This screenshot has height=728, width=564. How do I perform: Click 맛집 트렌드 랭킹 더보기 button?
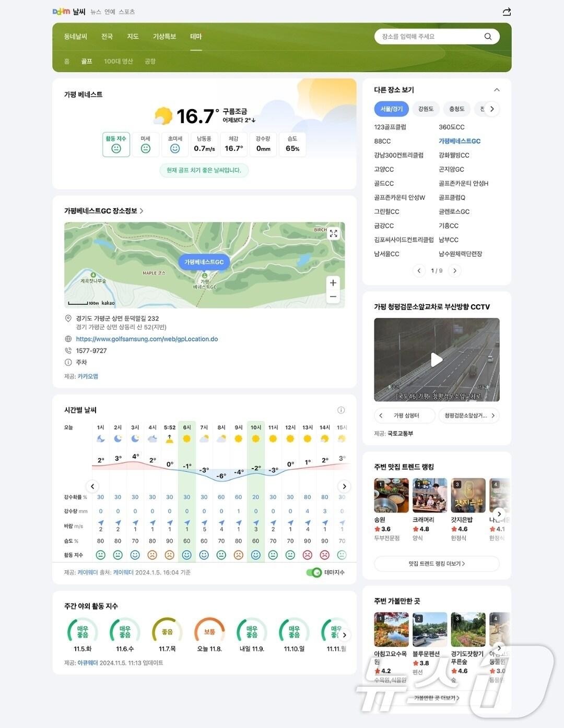coord(437,564)
